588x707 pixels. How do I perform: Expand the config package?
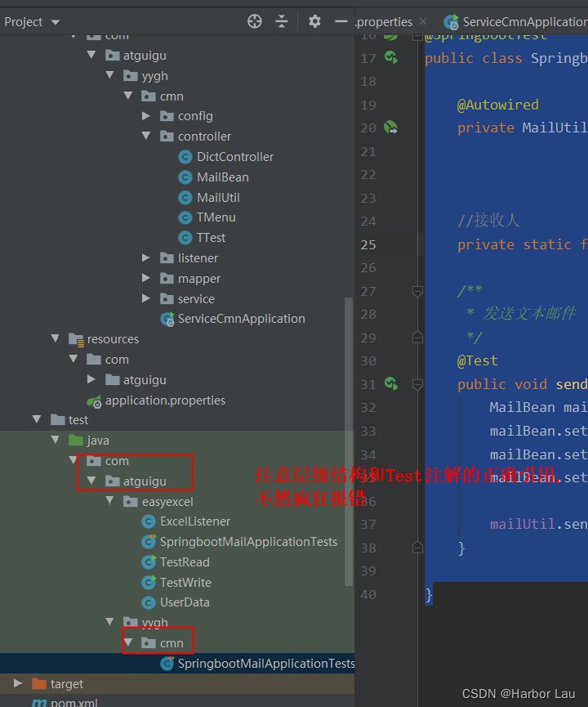[146, 116]
